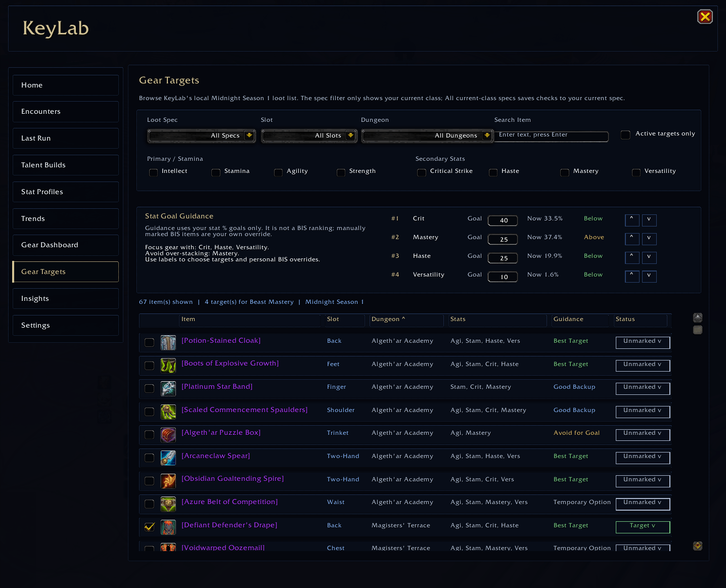Open the Insights section

tap(66, 298)
